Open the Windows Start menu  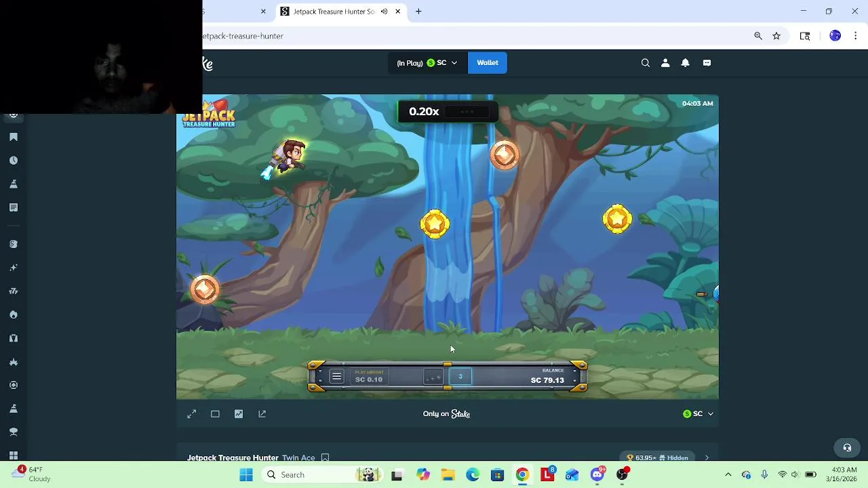246,474
